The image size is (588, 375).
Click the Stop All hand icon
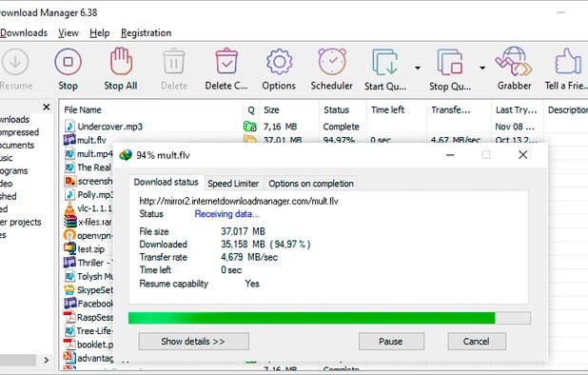coord(121,61)
